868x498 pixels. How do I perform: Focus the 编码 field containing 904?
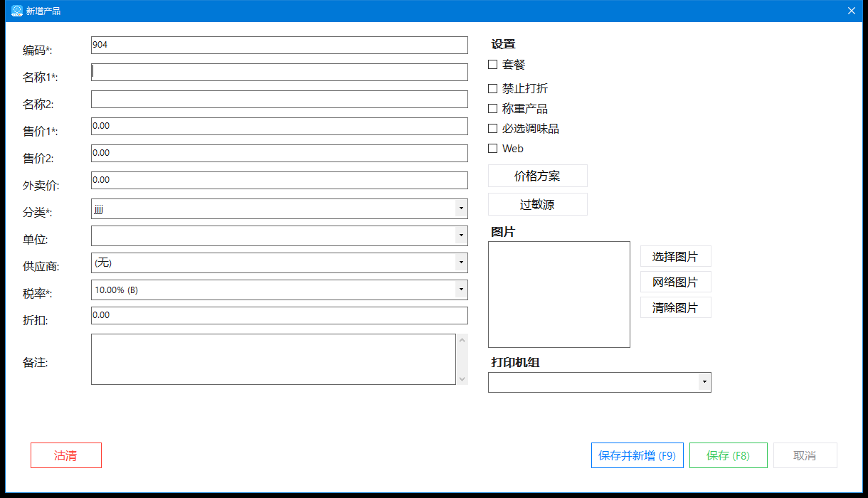click(x=280, y=46)
